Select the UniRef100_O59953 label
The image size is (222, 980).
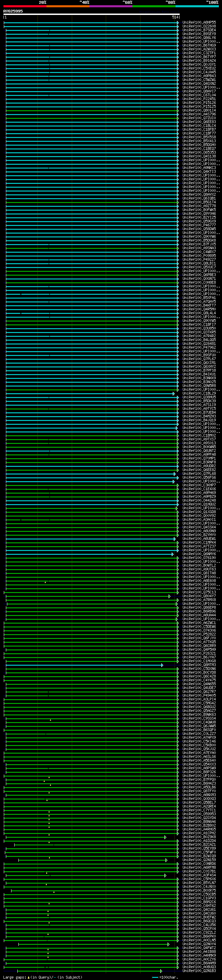(x=199, y=814)
